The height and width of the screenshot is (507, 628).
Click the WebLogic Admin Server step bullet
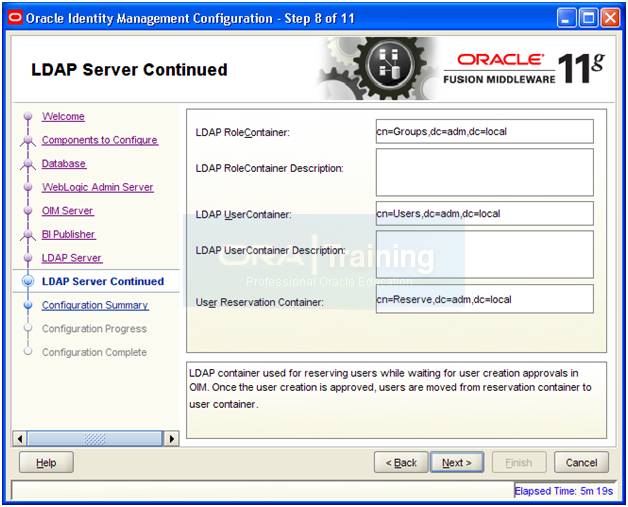[x=28, y=187]
